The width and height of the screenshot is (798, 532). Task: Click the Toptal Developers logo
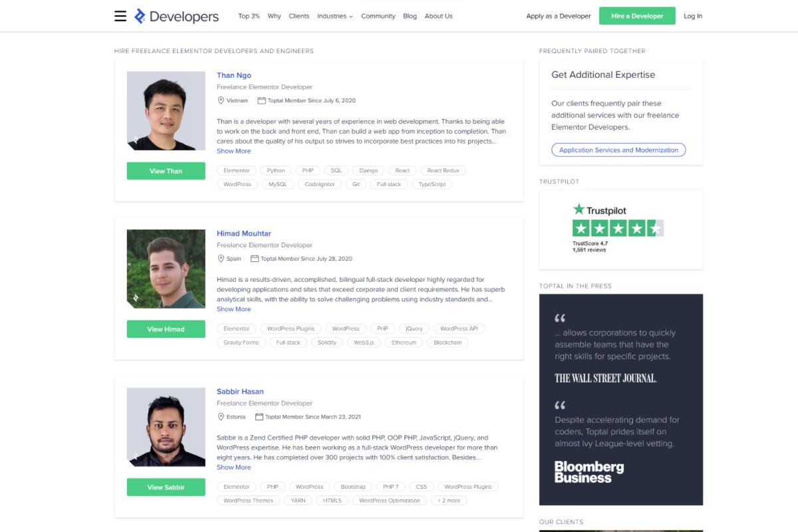point(176,16)
